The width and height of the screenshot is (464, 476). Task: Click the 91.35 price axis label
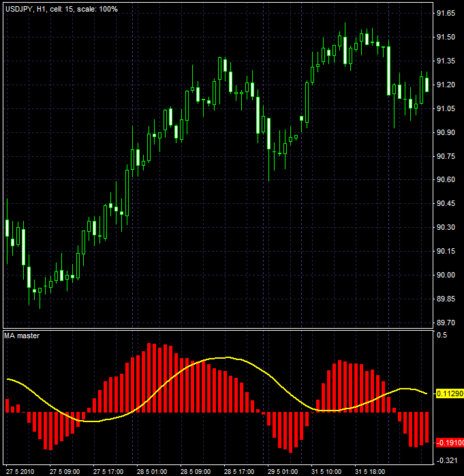446,61
